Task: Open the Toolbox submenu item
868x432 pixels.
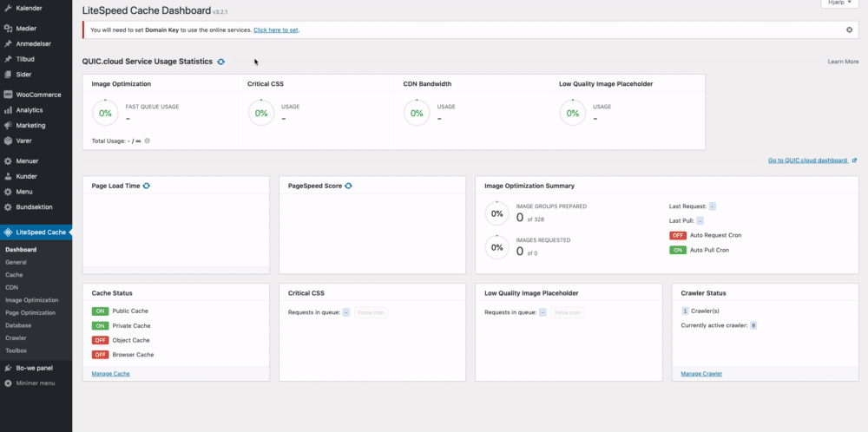Action: [x=16, y=350]
